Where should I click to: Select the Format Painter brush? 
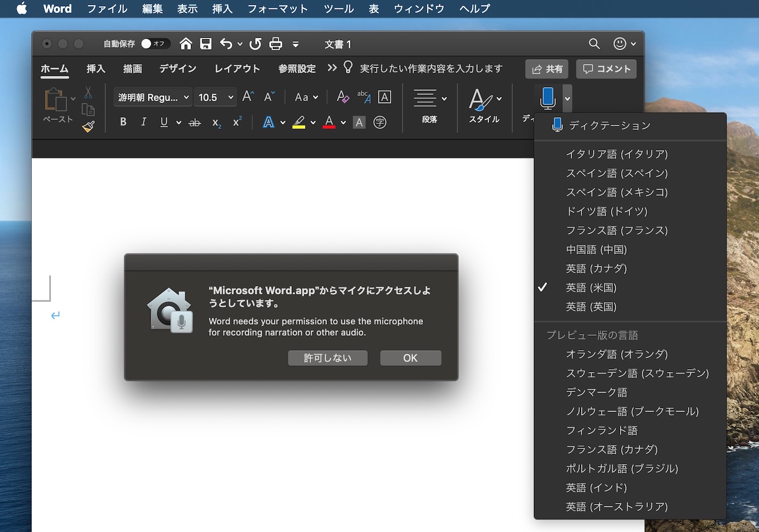point(88,127)
